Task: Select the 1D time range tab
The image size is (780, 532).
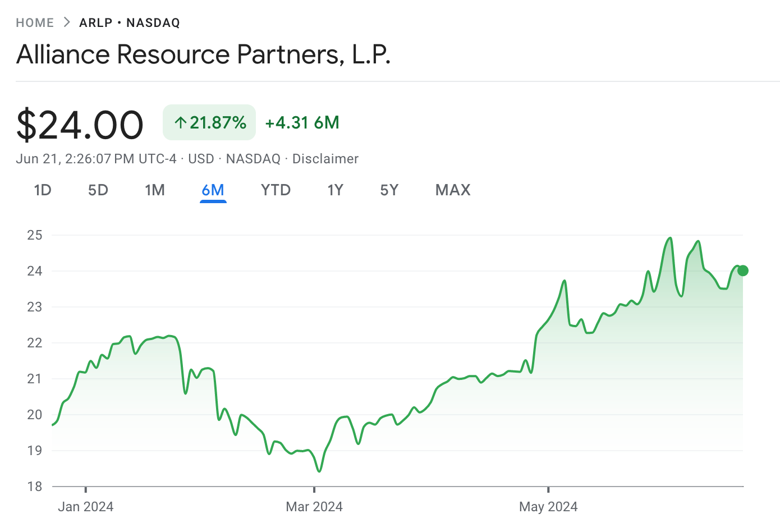Action: (43, 190)
